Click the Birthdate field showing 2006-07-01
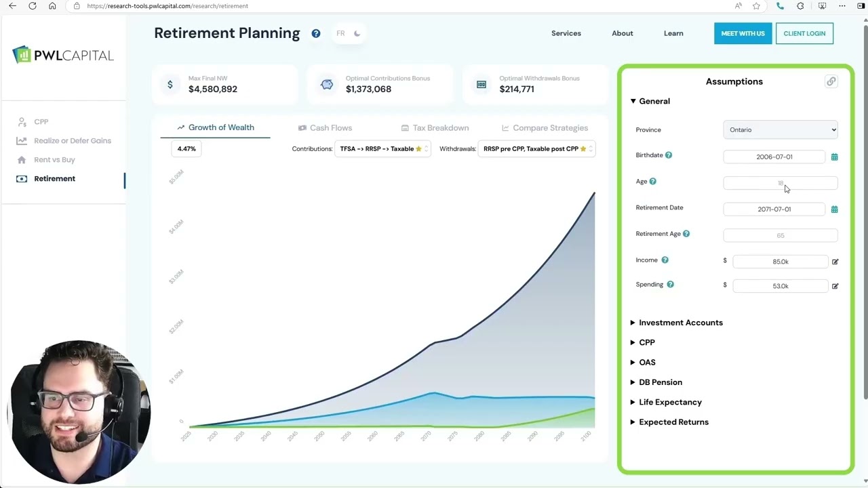The width and height of the screenshot is (868, 488). click(x=774, y=157)
